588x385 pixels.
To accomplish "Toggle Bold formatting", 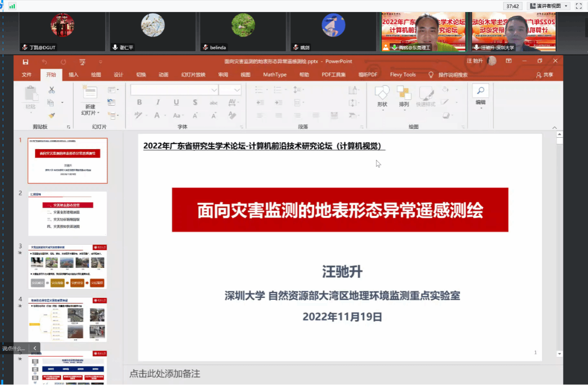I will [x=139, y=102].
